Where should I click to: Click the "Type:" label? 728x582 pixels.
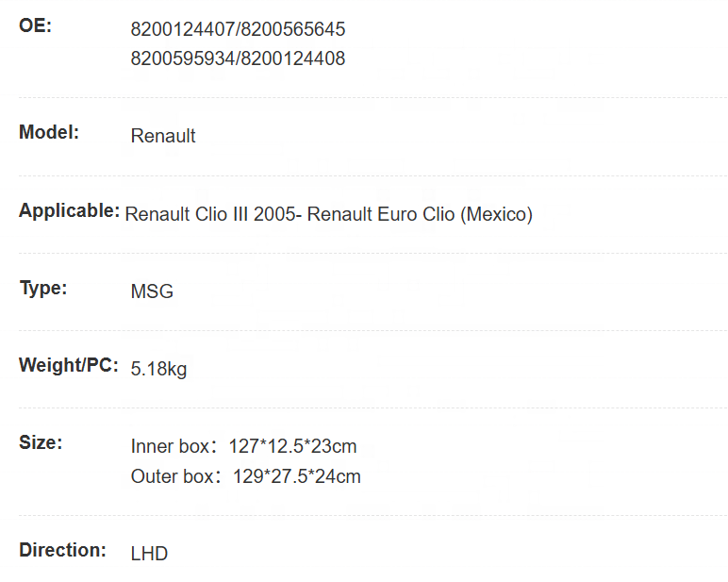43,288
